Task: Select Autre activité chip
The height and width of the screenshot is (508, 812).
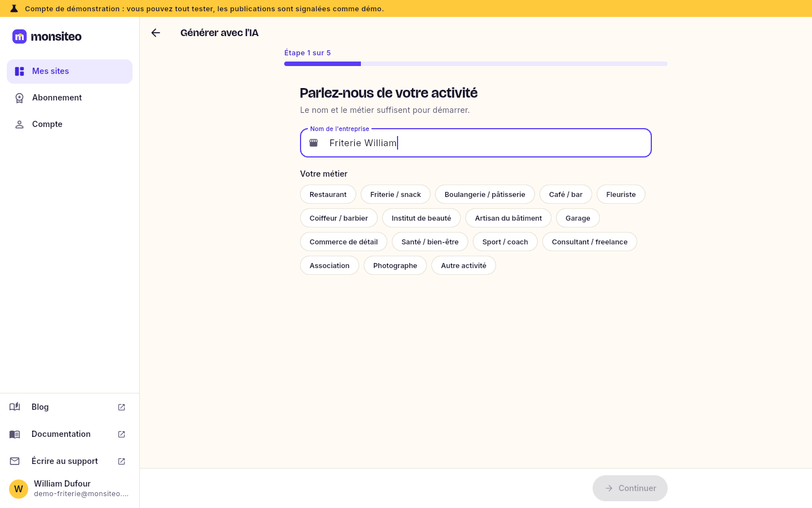Action: point(464,265)
